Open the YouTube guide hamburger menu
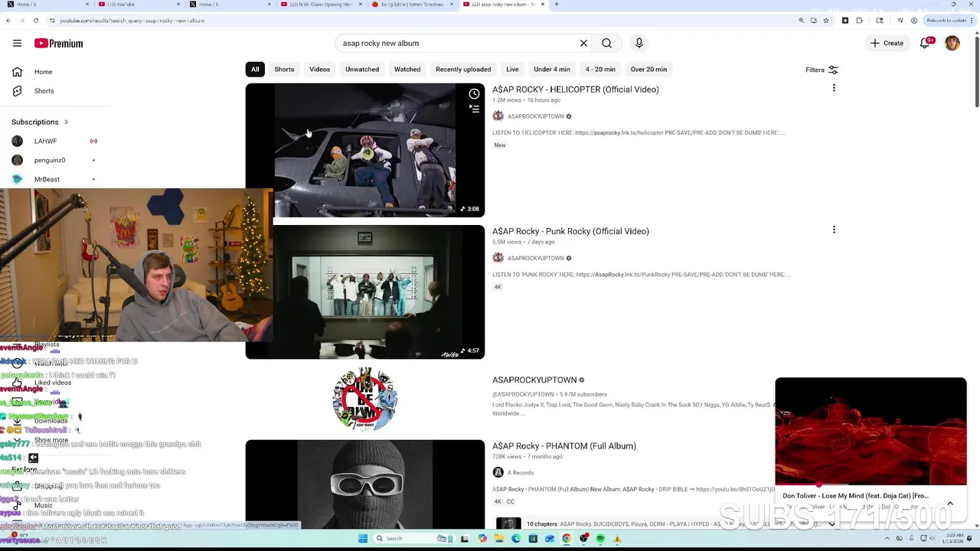This screenshot has width=980, height=551. (x=17, y=44)
